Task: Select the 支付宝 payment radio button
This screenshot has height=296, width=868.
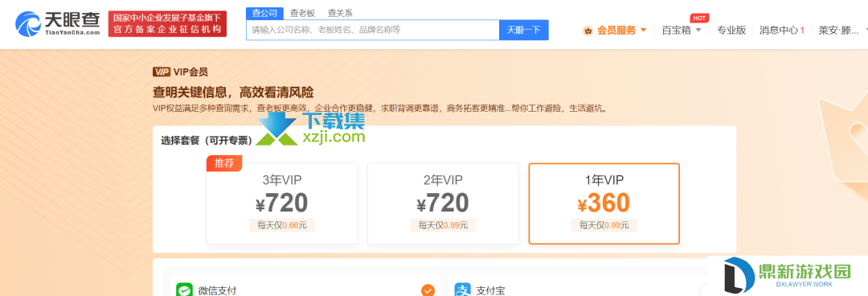Action: (704, 290)
